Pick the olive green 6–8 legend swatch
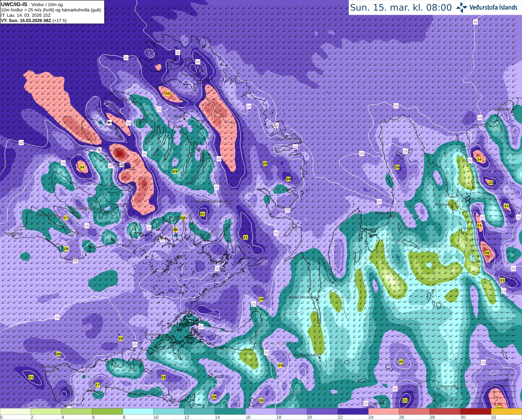The height and width of the screenshot is (420, 522). (x=107, y=411)
